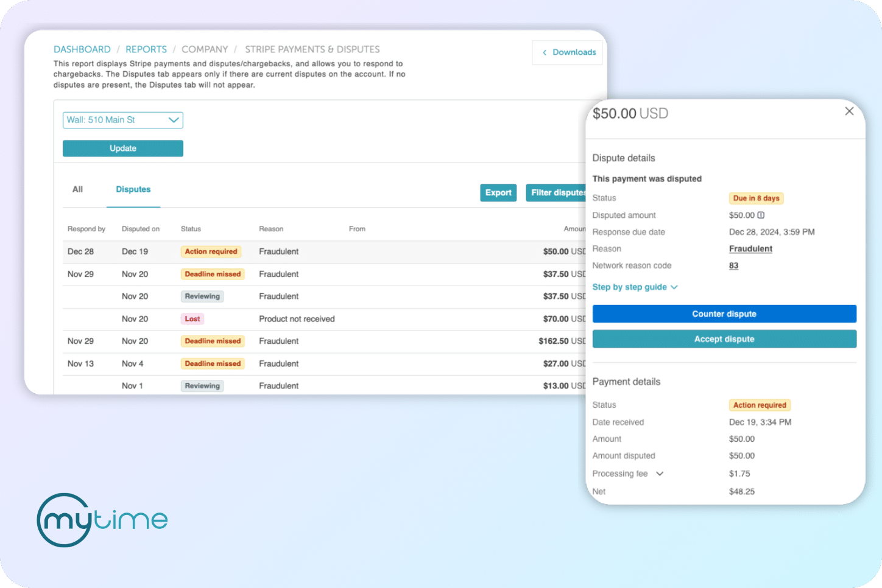
Task: Click Counter dispute
Action: click(724, 313)
